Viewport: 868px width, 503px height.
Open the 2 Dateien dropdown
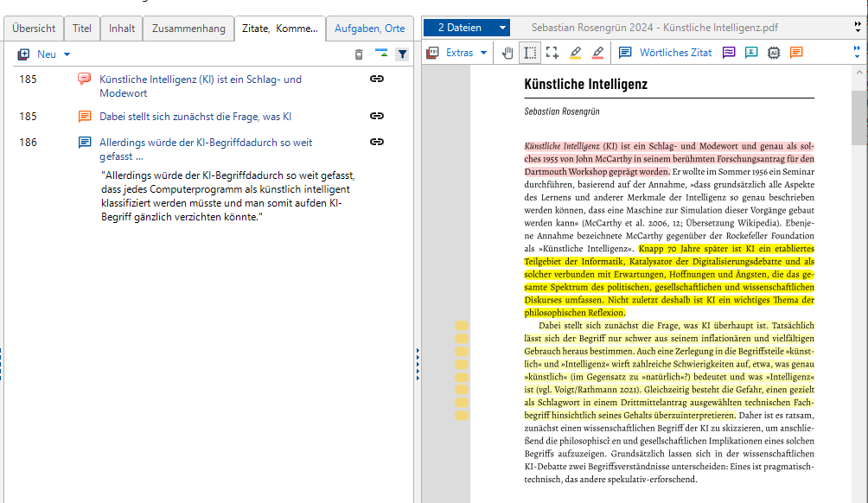[467, 28]
